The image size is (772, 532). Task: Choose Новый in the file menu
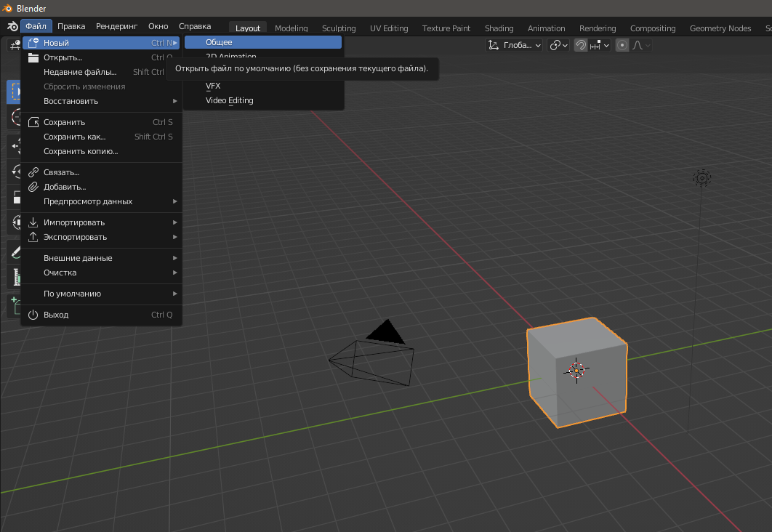click(102, 43)
